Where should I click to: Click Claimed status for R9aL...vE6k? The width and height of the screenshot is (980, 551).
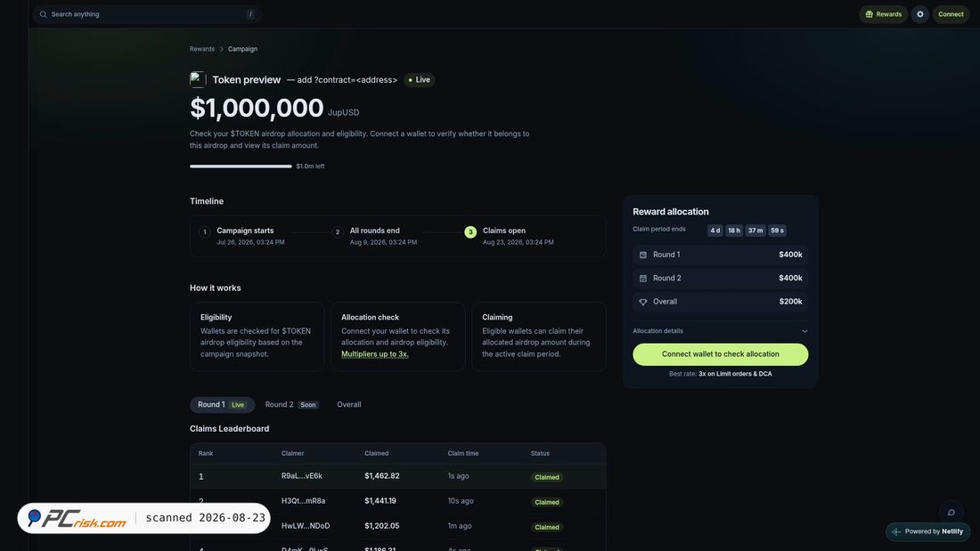click(x=547, y=477)
